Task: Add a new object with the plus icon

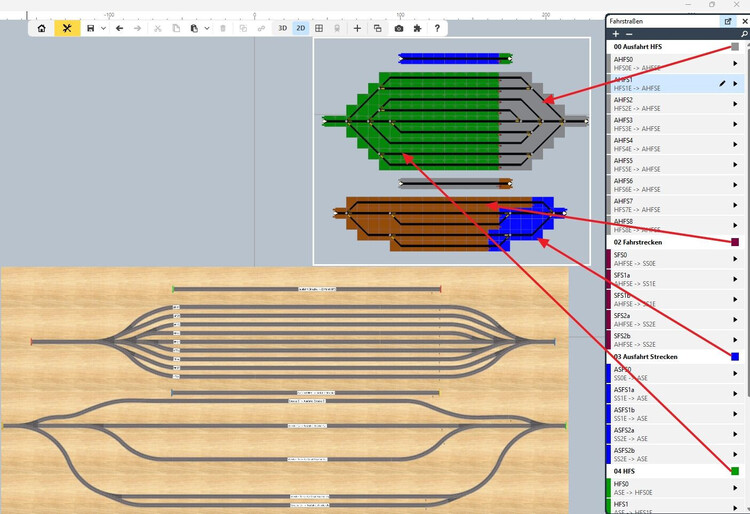Action: click(357, 28)
